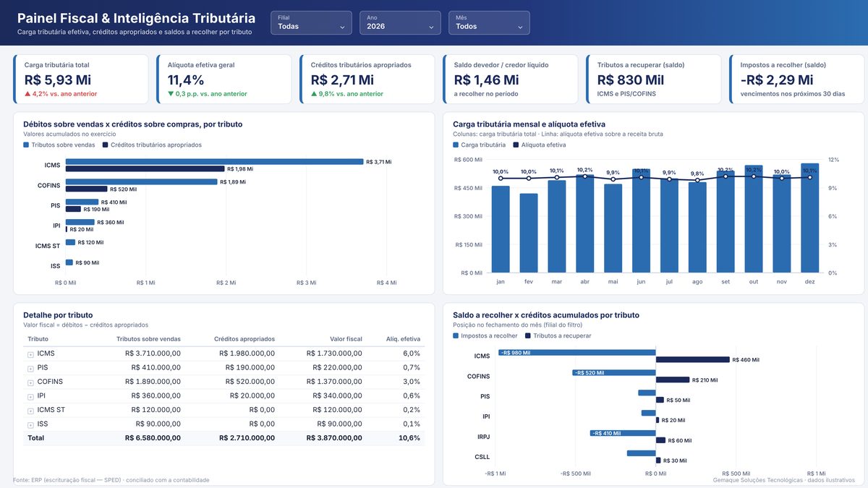Click mai line marker labeled 9,9%
Screen dimensions: 868x488
pyautogui.click(x=613, y=179)
